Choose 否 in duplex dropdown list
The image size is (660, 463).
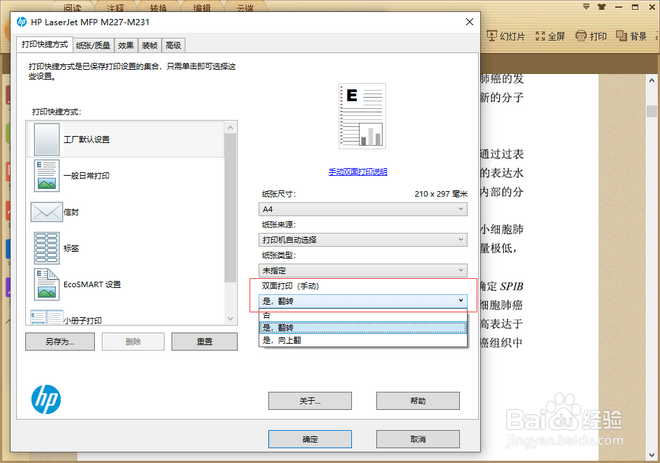pyautogui.click(x=363, y=315)
